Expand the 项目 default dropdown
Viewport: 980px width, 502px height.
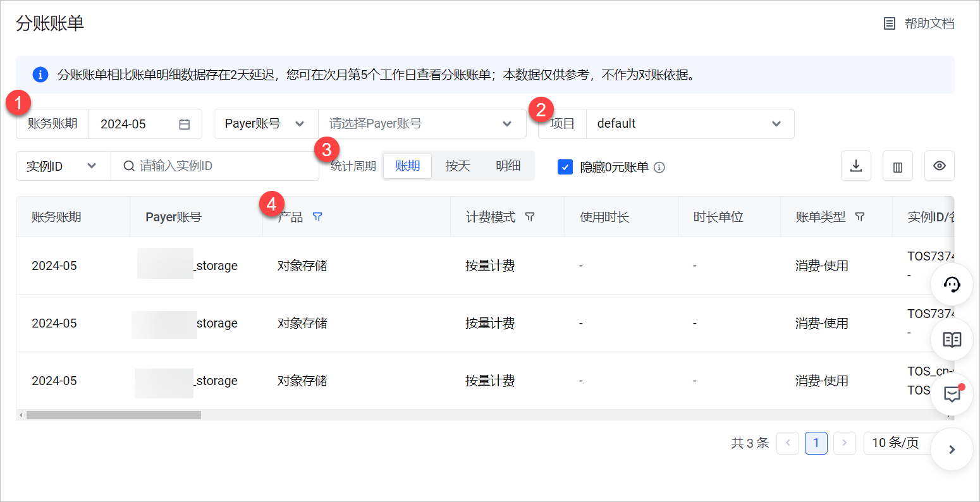pyautogui.click(x=690, y=124)
